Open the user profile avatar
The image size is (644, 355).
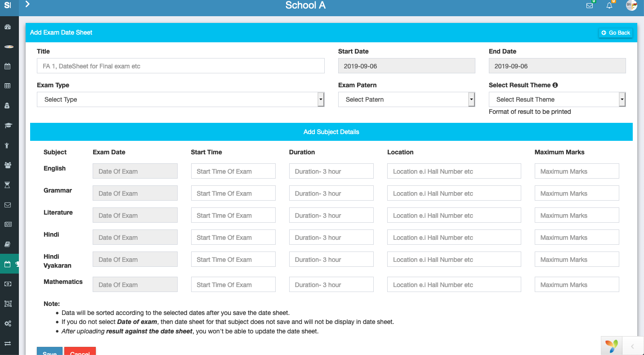(631, 6)
